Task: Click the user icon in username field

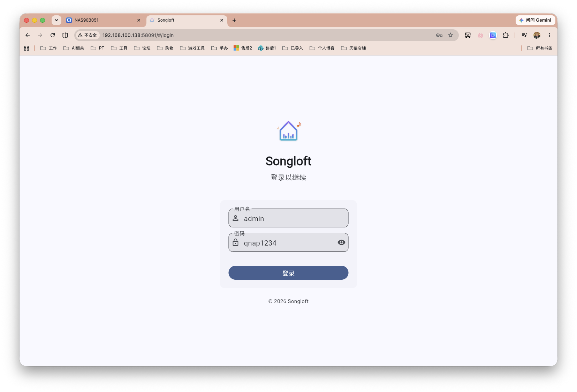Action: pyautogui.click(x=236, y=218)
